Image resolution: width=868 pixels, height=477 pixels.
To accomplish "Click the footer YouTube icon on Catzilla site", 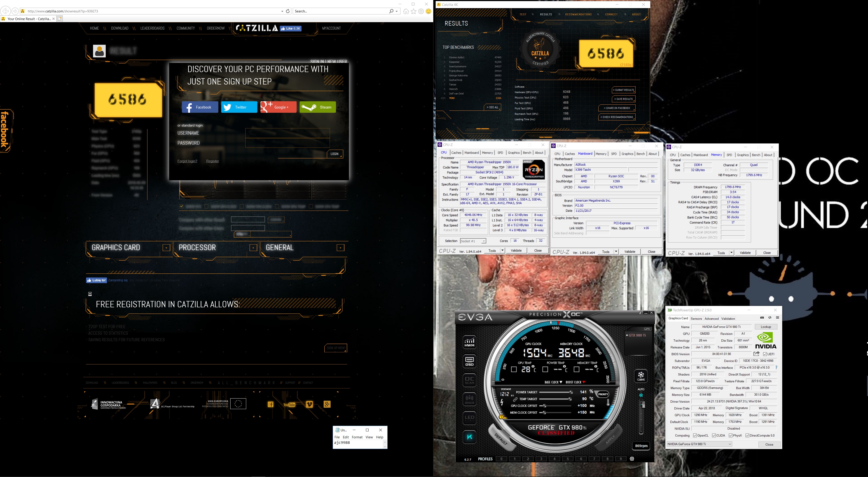I will (x=289, y=404).
